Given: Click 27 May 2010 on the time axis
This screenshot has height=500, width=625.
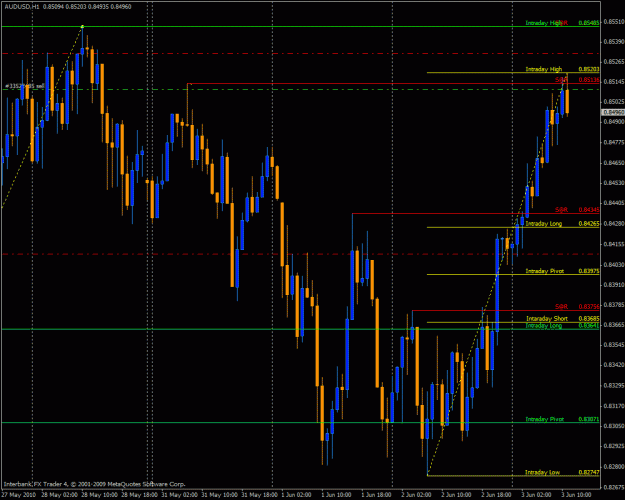Looking at the screenshot, I should coord(19,495).
